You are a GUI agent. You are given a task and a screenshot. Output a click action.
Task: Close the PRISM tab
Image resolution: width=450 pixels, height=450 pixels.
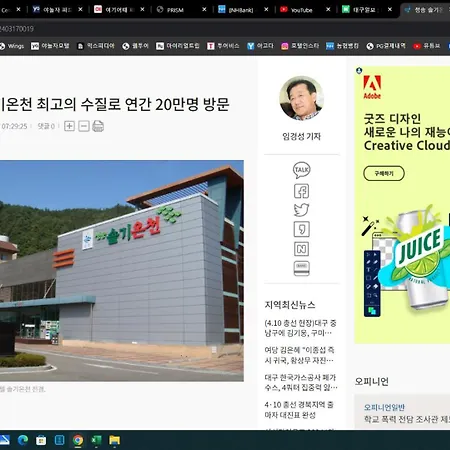point(204,9)
